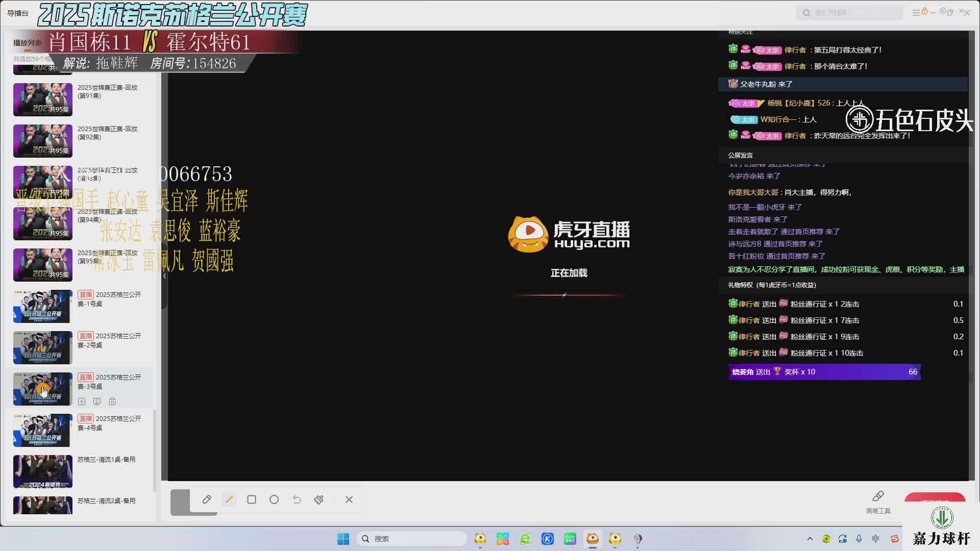Open the hamburger menu at top right
The image size is (980, 551).
click(916, 13)
